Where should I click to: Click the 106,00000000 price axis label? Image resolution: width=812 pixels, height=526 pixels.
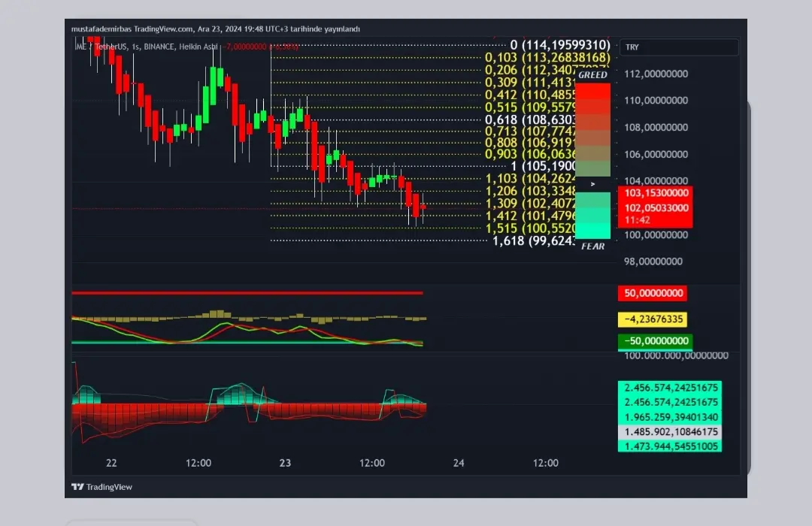pos(656,154)
